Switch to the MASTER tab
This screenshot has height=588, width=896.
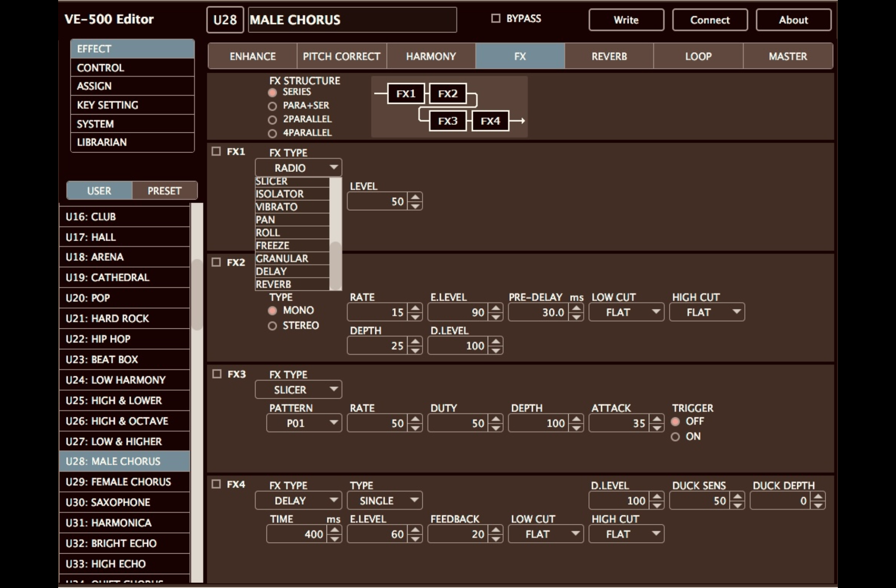click(x=788, y=56)
